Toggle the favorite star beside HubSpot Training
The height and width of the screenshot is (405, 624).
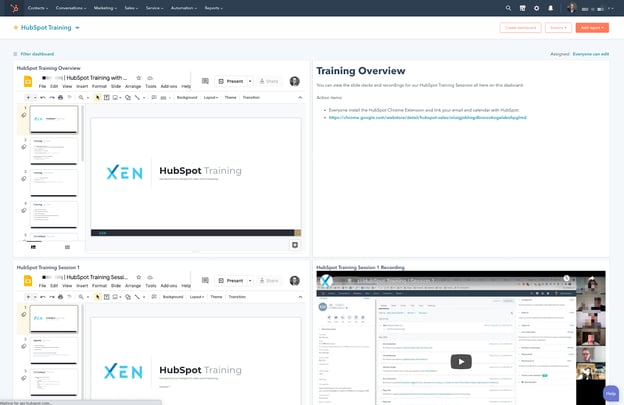click(16, 27)
